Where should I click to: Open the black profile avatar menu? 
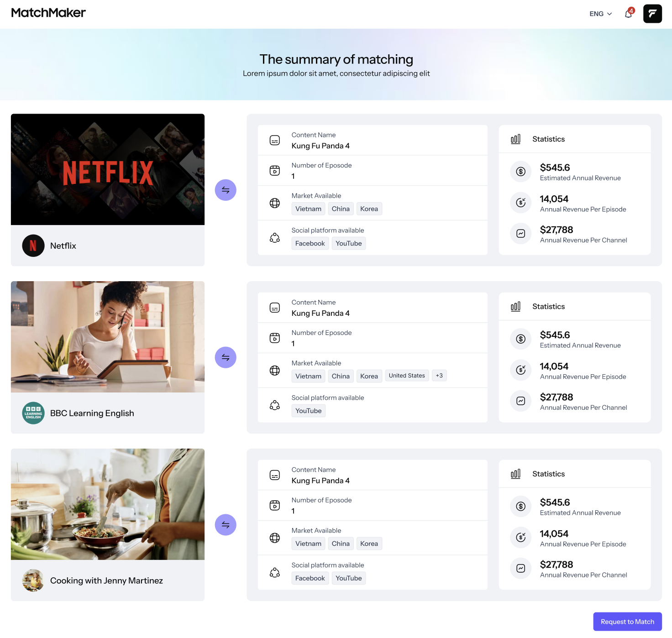[x=652, y=14]
